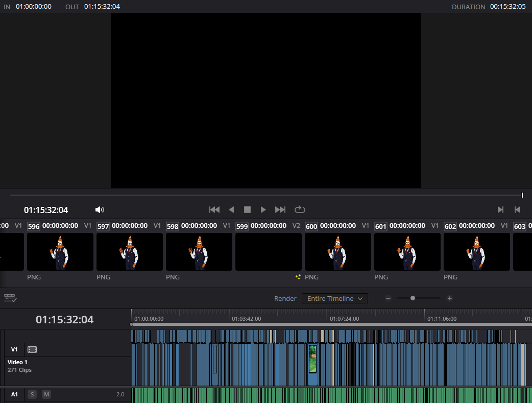Image resolution: width=532 pixels, height=403 pixels.
Task: Mute the viewer audio with the speaker icon
Action: 100,209
